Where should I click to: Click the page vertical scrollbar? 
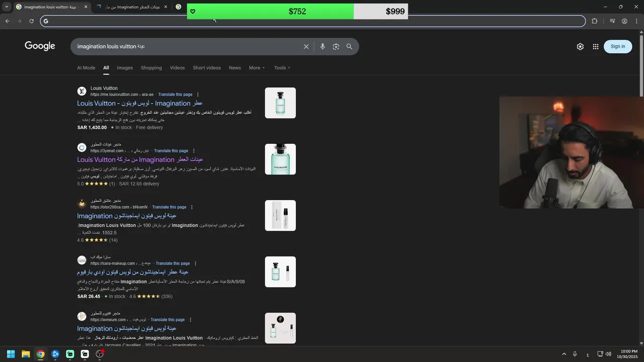click(641, 65)
